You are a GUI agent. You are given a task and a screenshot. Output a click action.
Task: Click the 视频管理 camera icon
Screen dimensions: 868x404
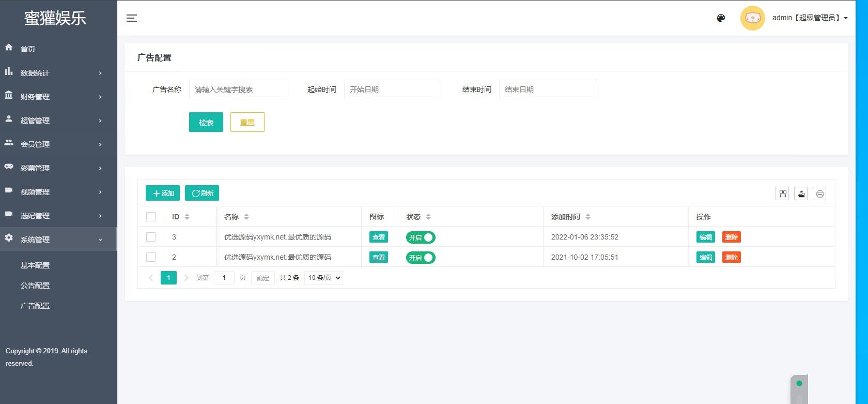[x=9, y=190]
